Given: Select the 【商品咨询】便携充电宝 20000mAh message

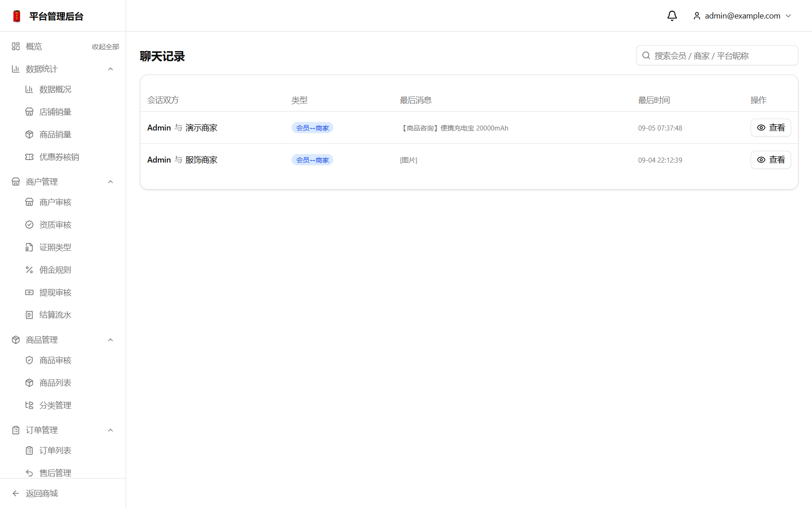Looking at the screenshot, I should coord(454,128).
